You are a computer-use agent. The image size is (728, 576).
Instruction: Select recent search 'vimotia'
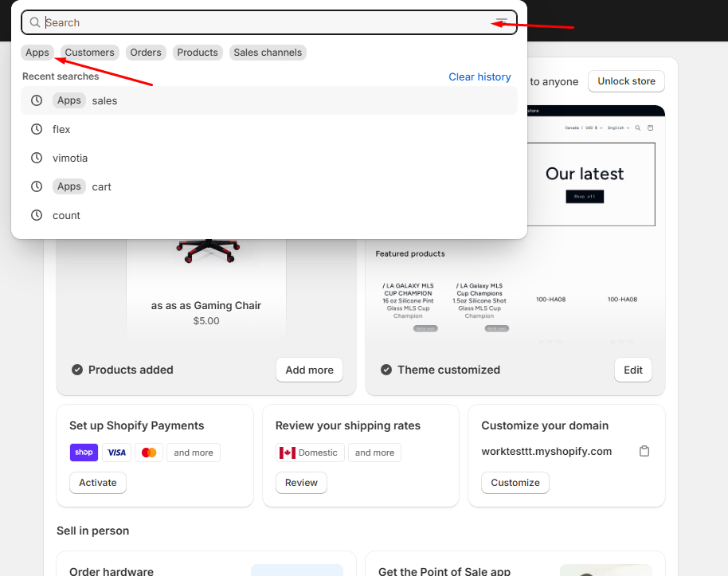(269, 158)
